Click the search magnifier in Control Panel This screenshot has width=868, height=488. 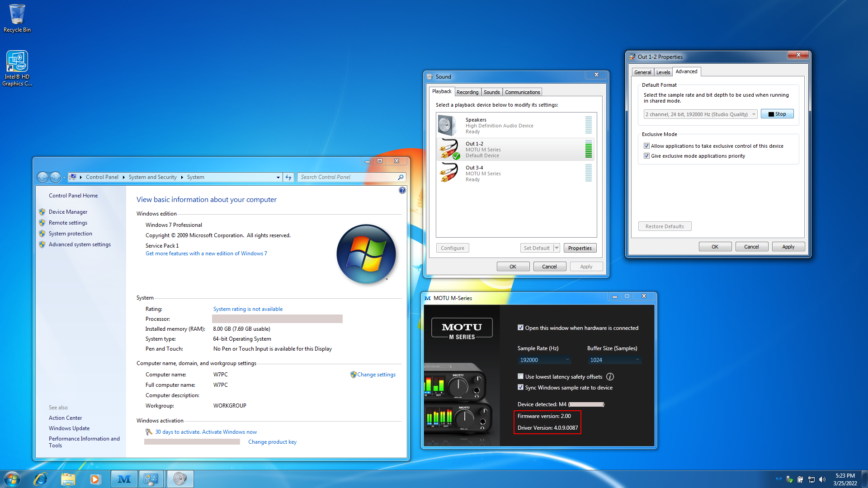click(x=401, y=177)
